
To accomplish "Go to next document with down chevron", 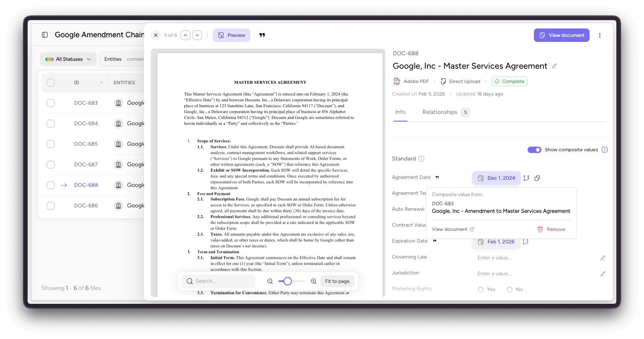I will coord(197,35).
